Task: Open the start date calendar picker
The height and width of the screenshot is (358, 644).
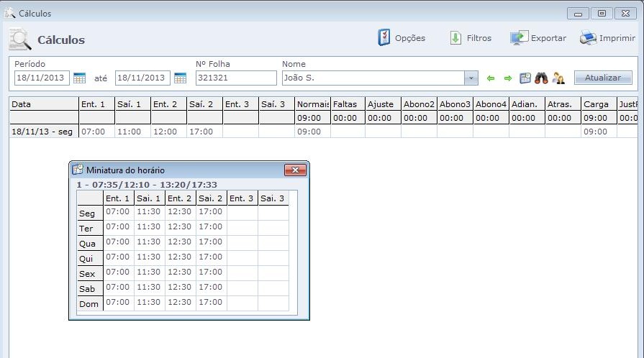Action: coord(80,78)
